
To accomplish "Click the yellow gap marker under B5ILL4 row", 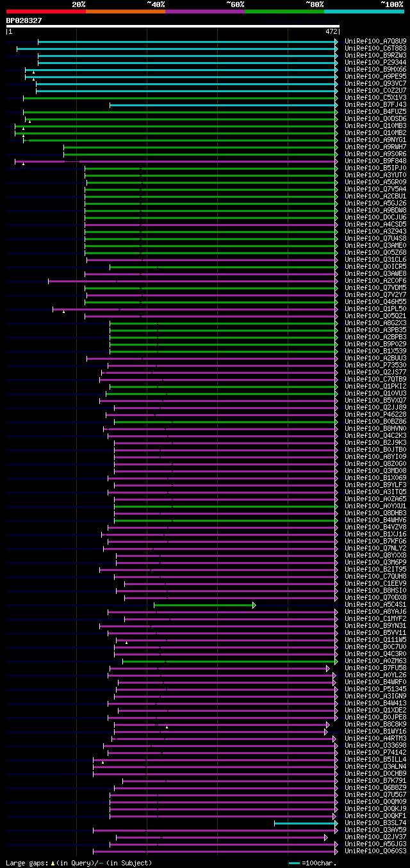I will (x=102, y=762).
